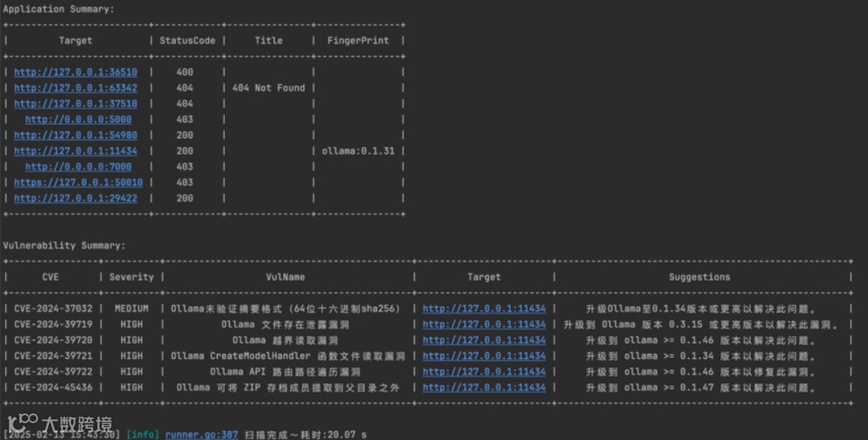Click the 'Title' column header
Viewport: 868px width, 440px height.
click(268, 40)
